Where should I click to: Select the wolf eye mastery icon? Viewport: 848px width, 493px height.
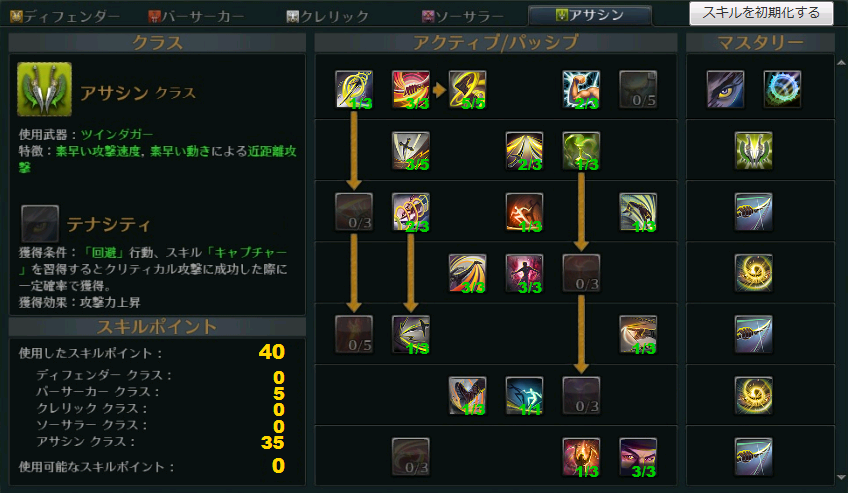pos(725,89)
